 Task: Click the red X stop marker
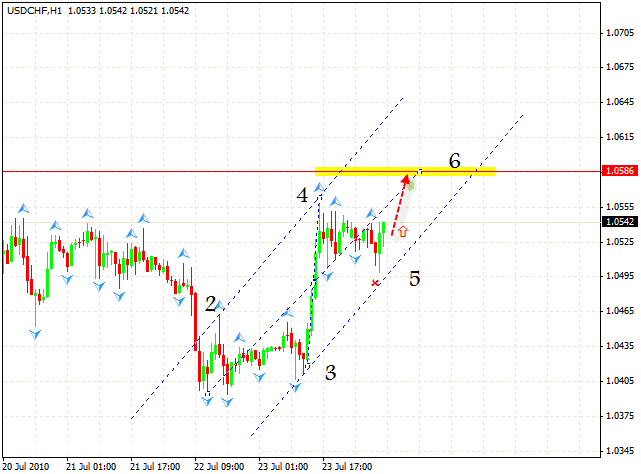click(x=375, y=283)
